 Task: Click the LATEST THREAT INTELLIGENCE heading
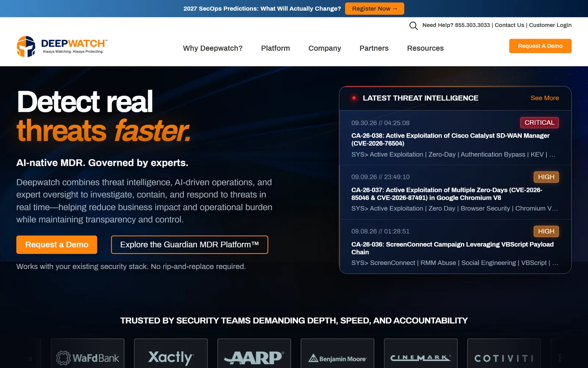420,98
